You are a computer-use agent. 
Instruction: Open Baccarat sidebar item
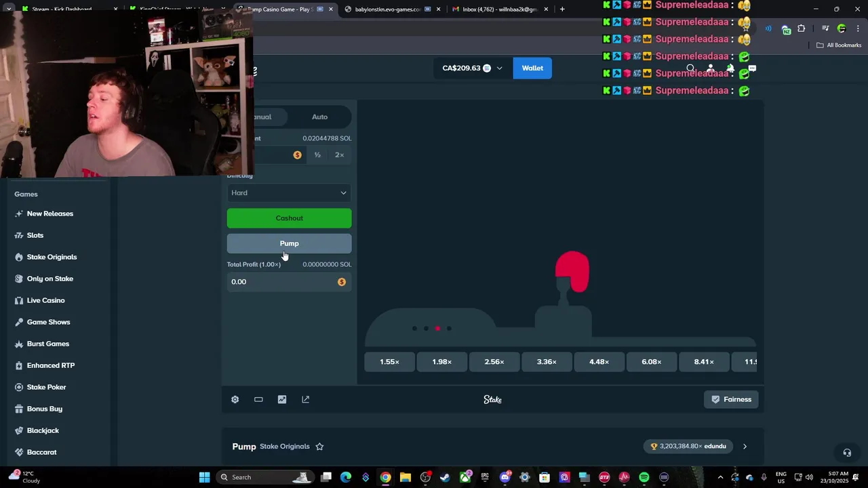tap(41, 453)
